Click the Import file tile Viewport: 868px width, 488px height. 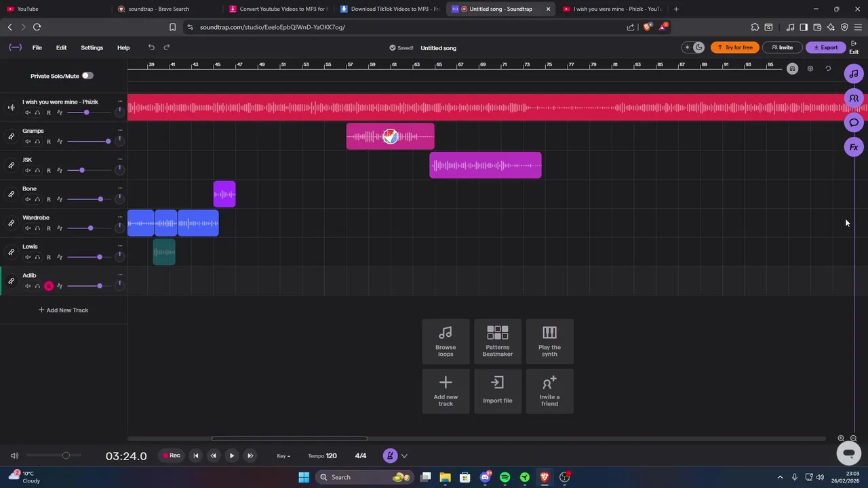(x=497, y=391)
